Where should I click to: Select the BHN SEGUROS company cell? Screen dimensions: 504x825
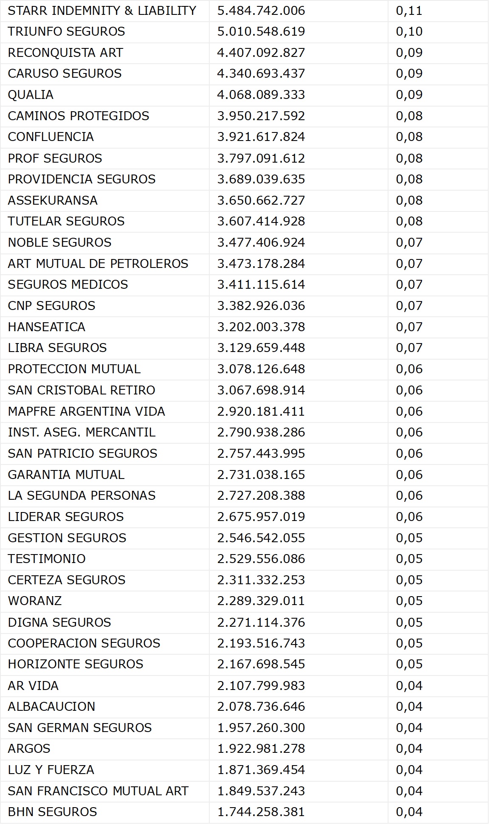point(52,812)
